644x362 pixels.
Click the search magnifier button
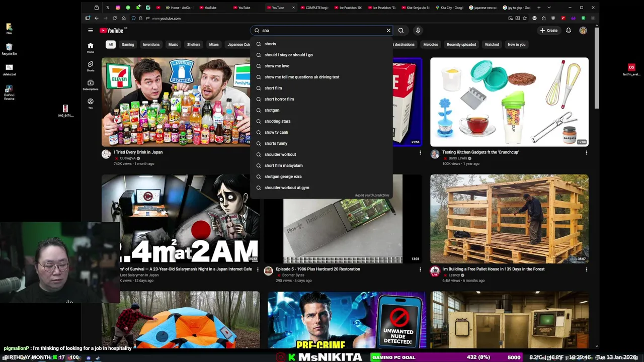pyautogui.click(x=401, y=30)
